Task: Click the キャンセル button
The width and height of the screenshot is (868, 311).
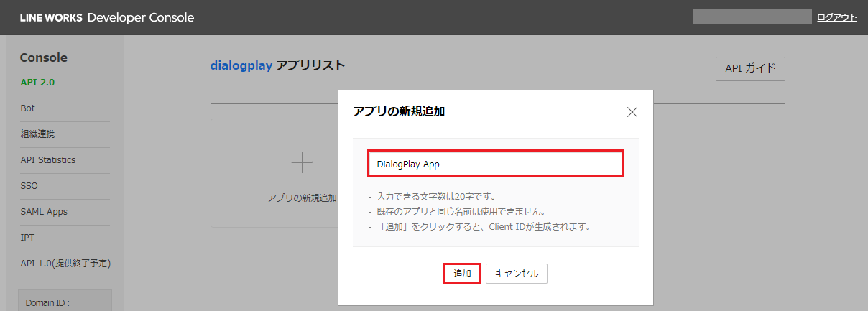Action: point(517,274)
